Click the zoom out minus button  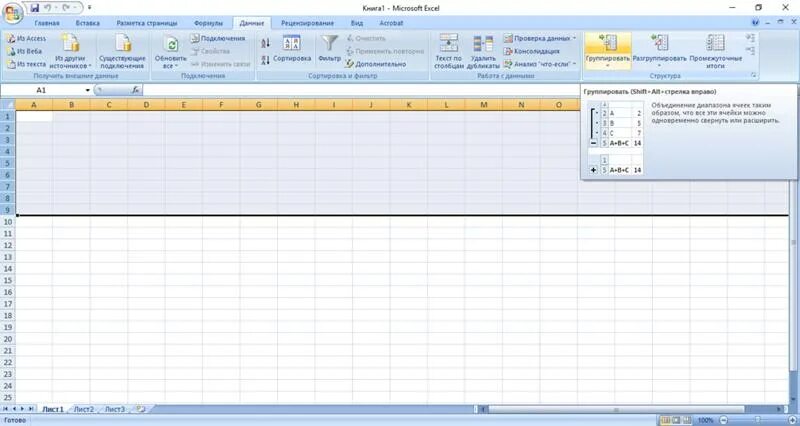pos(723,420)
